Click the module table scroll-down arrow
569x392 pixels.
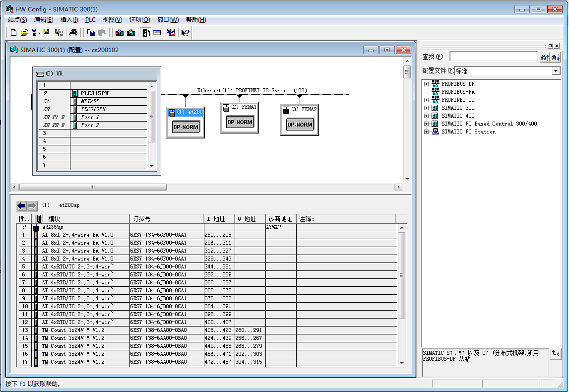click(402, 363)
